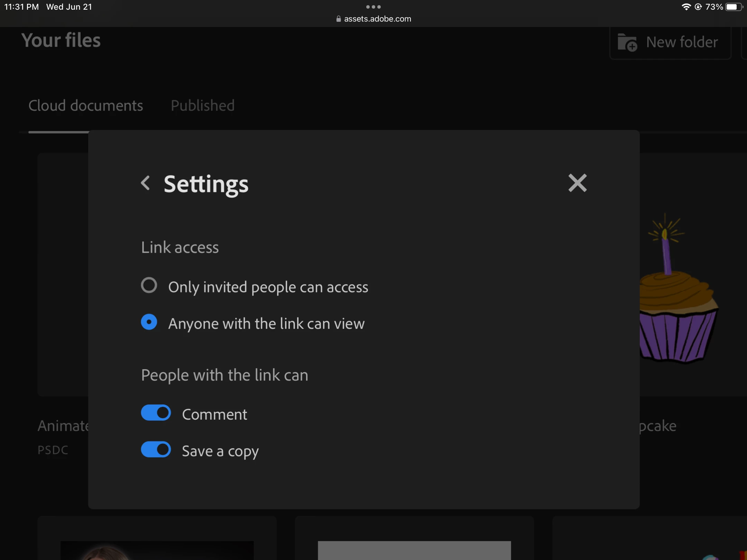The width and height of the screenshot is (747, 560).
Task: Select Only invited people can access
Action: coord(149,286)
